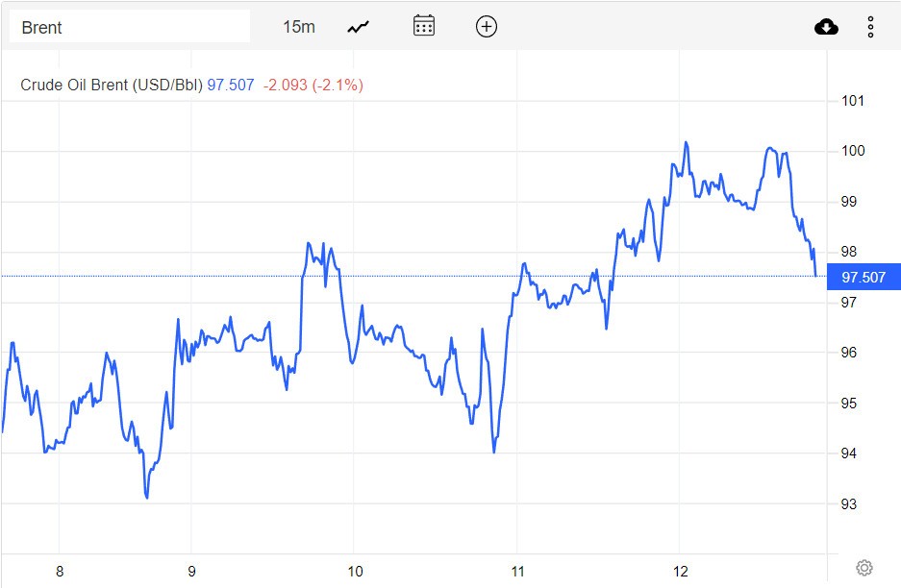This screenshot has width=901, height=588.
Task: Click the red -2.093 (-2.1%) change text
Action: (313, 85)
